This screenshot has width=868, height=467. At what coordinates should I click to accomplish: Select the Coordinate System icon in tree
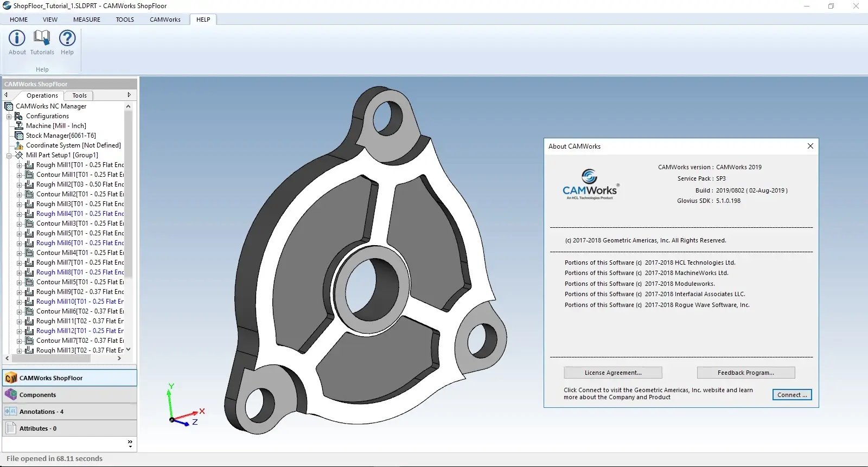[x=19, y=145]
